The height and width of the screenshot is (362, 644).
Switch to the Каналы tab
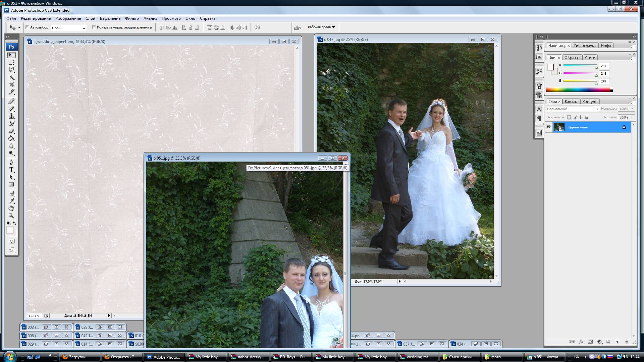(x=571, y=102)
